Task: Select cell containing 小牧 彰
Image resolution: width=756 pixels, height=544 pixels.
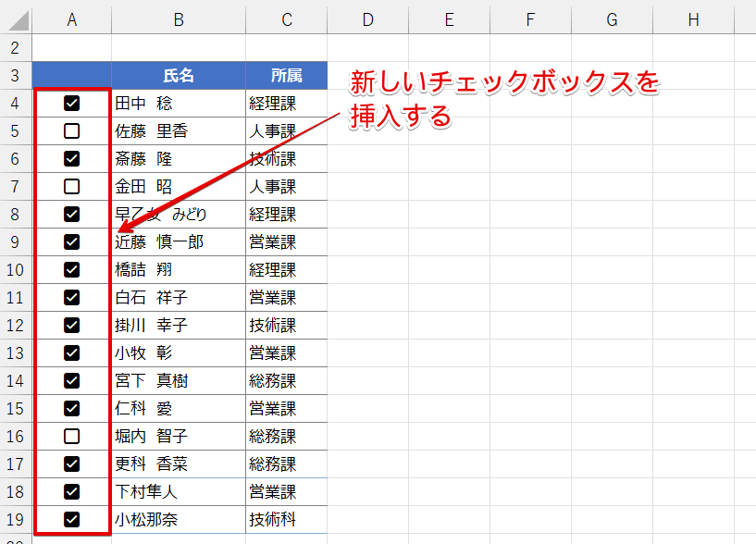Action: pyautogui.click(x=179, y=353)
